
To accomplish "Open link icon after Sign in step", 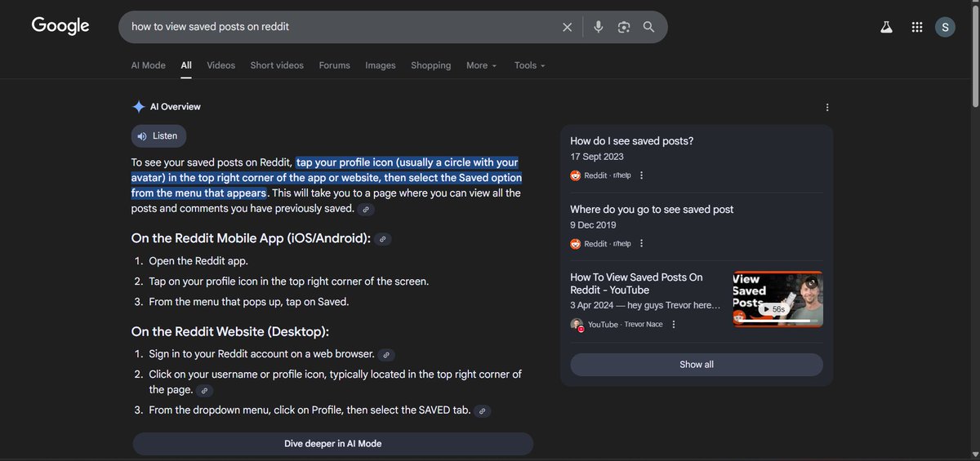I will tap(387, 355).
